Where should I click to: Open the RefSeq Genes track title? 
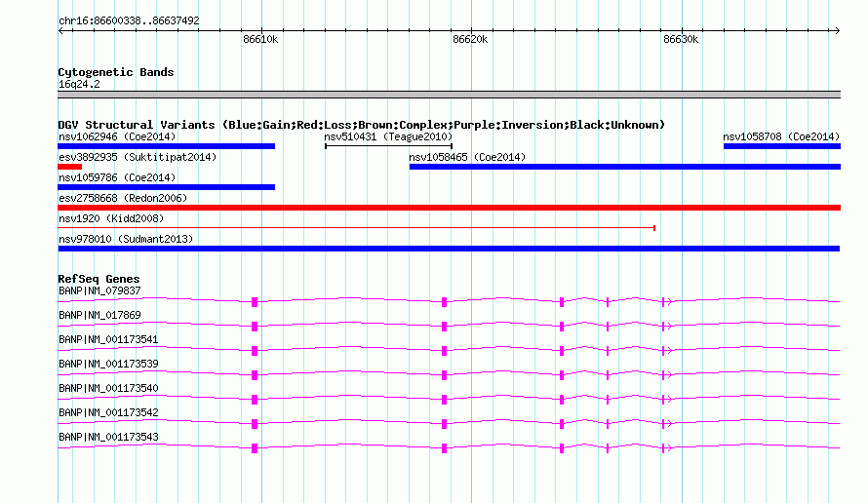99,279
